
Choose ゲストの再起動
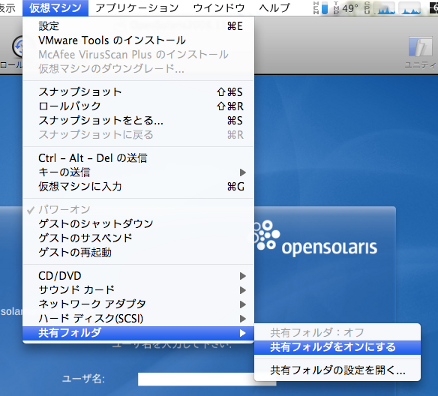click(138, 252)
